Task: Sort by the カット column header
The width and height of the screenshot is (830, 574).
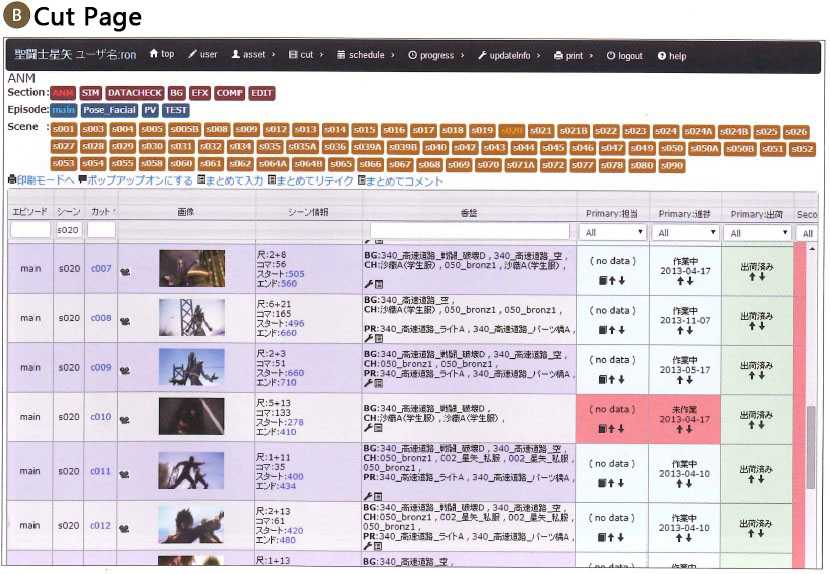Action: coord(101,212)
